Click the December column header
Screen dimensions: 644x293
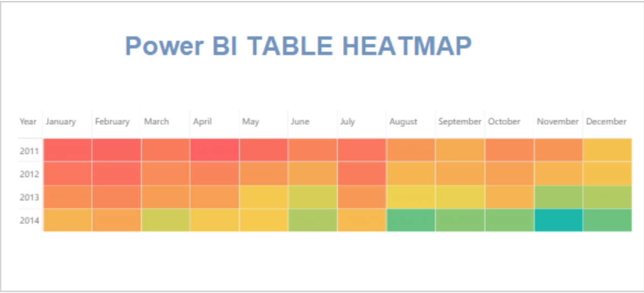(x=606, y=122)
